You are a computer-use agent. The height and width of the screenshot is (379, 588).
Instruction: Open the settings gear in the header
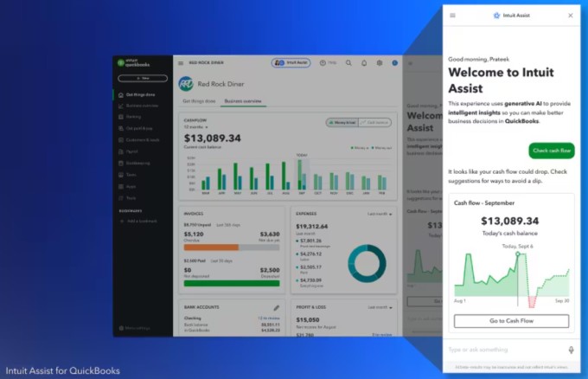point(378,63)
